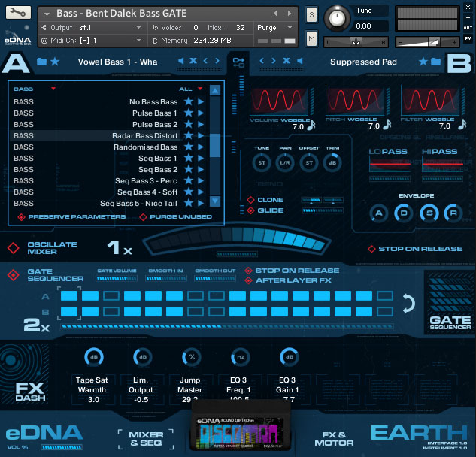Click the star icon beside Pulse Bass 1
Viewport: 476px width, 457px height.
tap(189, 113)
